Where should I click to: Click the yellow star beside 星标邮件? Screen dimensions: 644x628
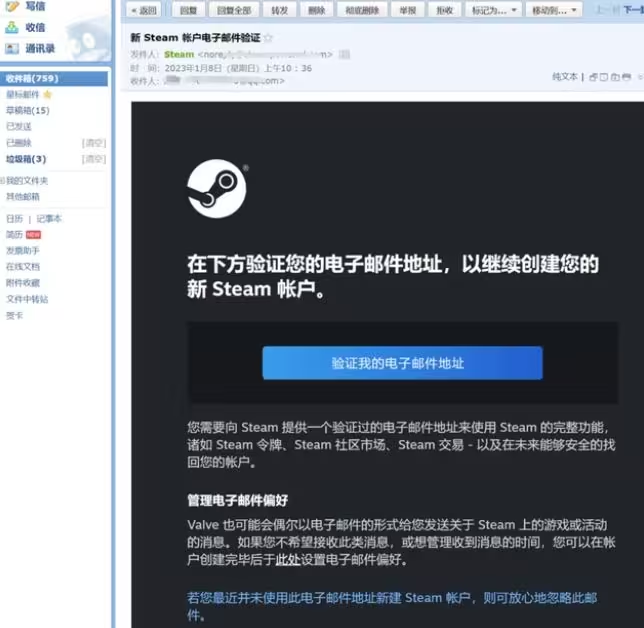pyautogui.click(x=47, y=94)
